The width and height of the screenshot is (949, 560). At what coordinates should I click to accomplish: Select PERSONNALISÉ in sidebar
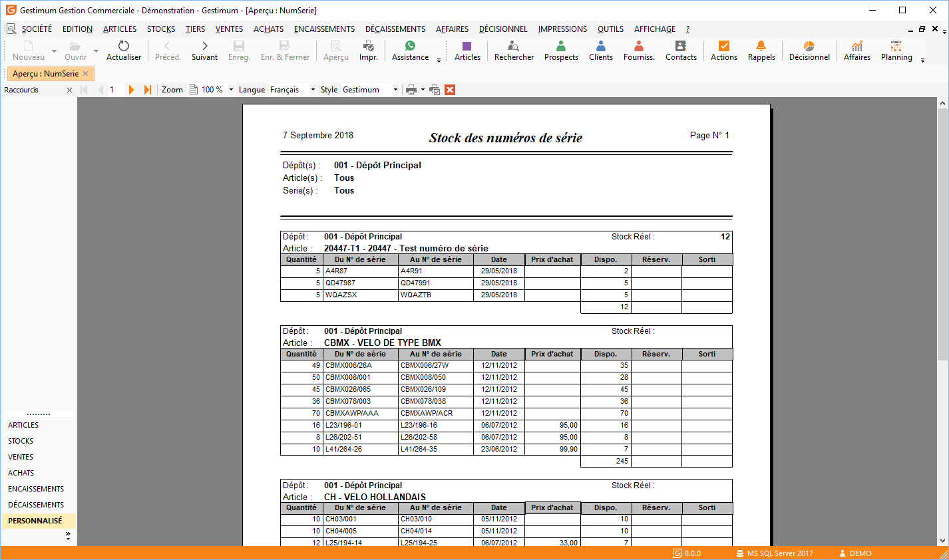tap(38, 521)
